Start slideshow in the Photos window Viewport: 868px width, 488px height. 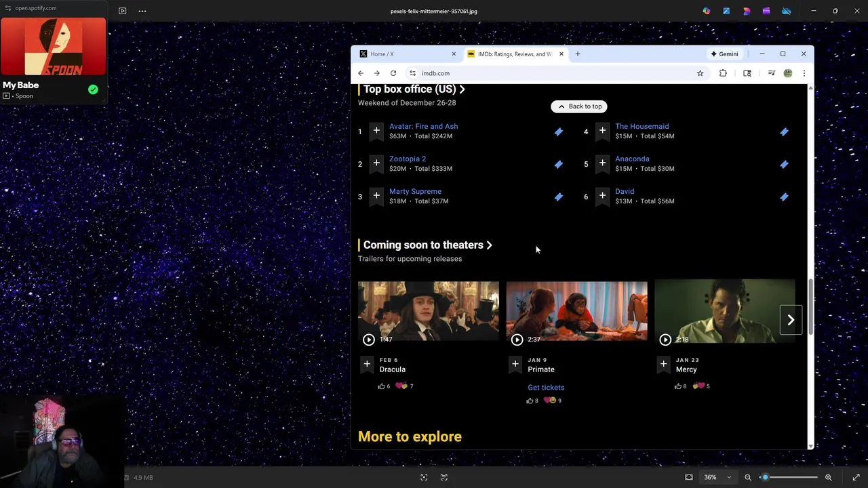coord(122,11)
